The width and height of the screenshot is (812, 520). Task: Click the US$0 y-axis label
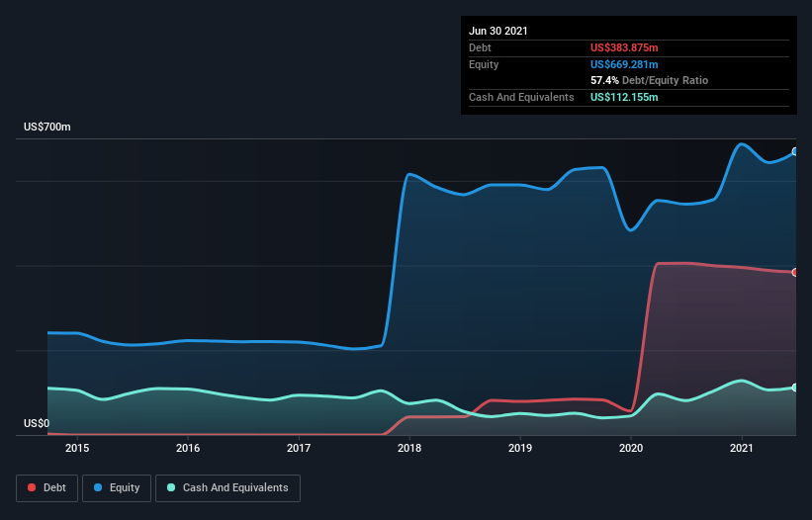click(x=37, y=423)
